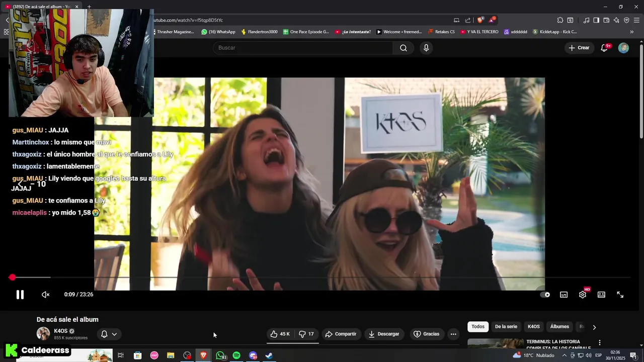Click the Gracias button
Image resolution: width=644 pixels, height=362 pixels.
pos(426,334)
